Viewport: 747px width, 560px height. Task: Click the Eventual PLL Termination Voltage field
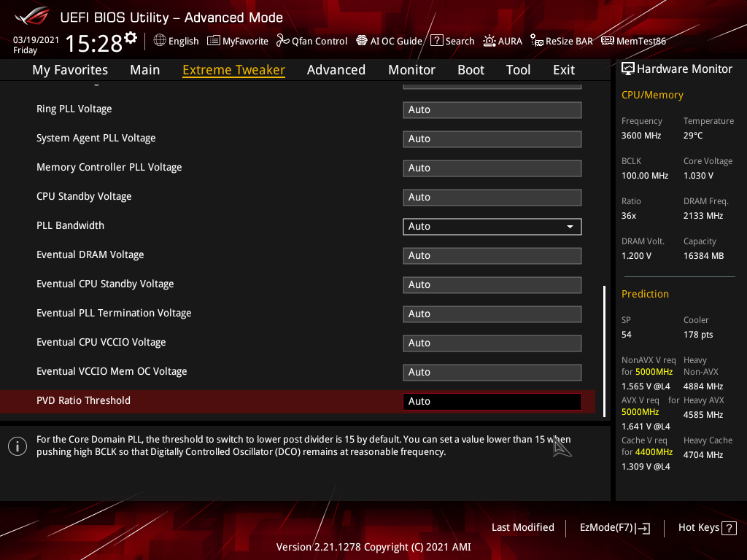coord(492,314)
